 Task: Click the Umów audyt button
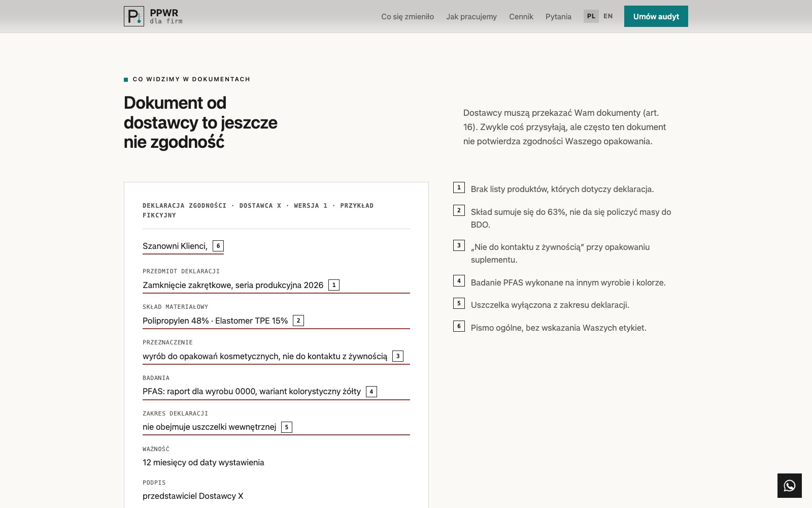pos(656,16)
